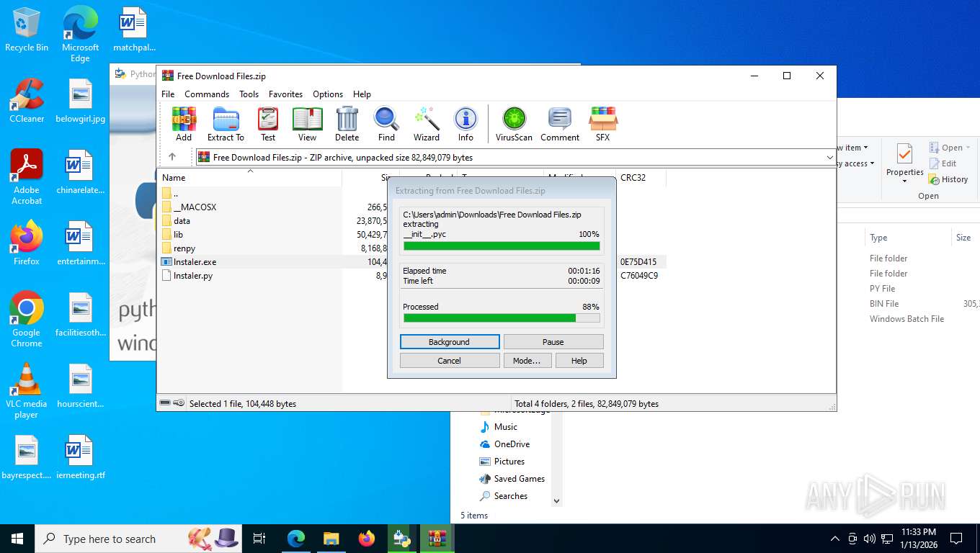980x553 pixels.
Task: Expand the archive path dropdown arrow
Action: tap(829, 157)
